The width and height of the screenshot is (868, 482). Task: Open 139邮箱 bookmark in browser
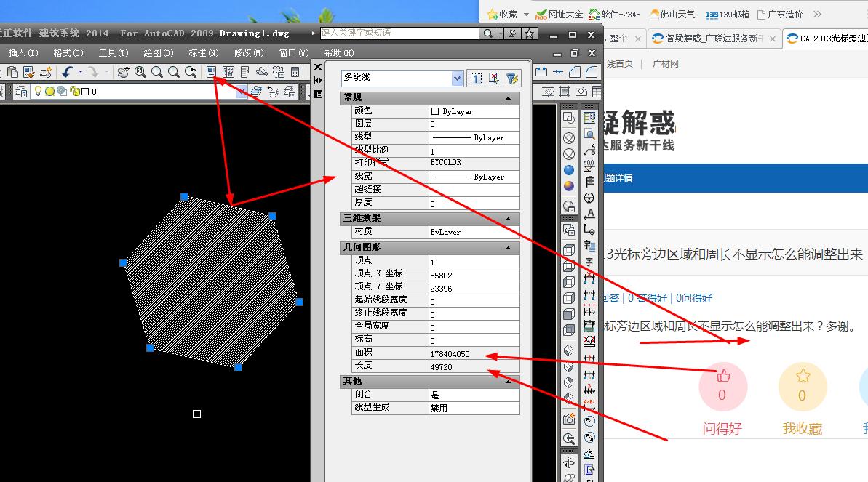point(728,15)
